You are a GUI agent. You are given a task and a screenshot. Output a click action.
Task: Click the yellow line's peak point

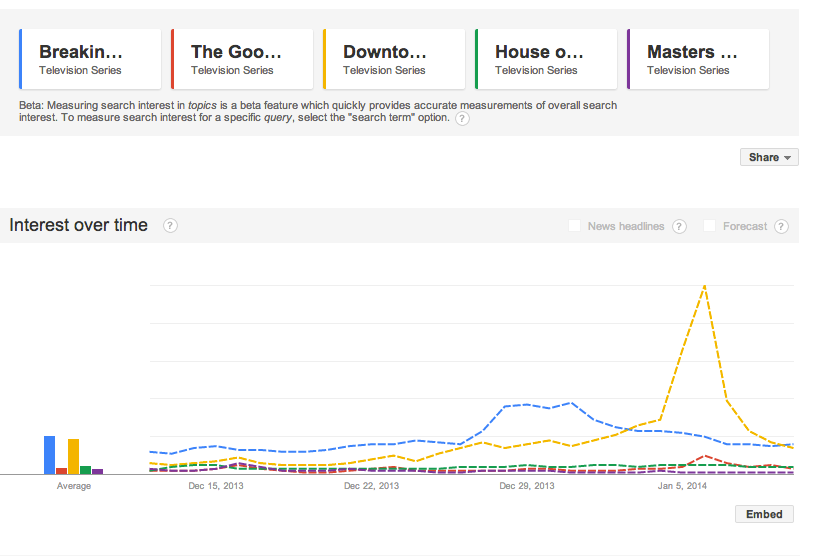click(705, 286)
